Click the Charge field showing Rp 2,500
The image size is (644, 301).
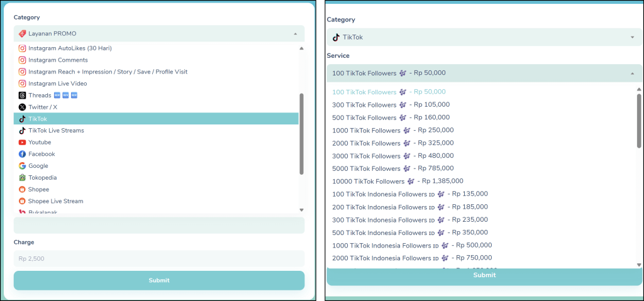pos(158,258)
